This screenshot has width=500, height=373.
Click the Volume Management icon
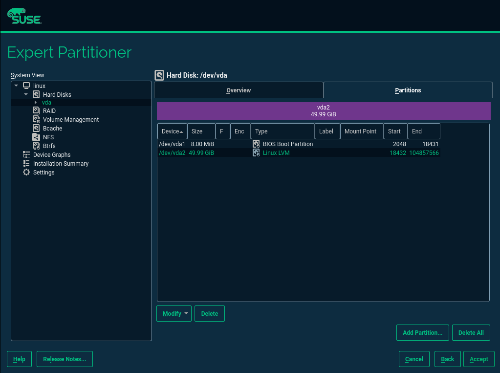point(36,119)
